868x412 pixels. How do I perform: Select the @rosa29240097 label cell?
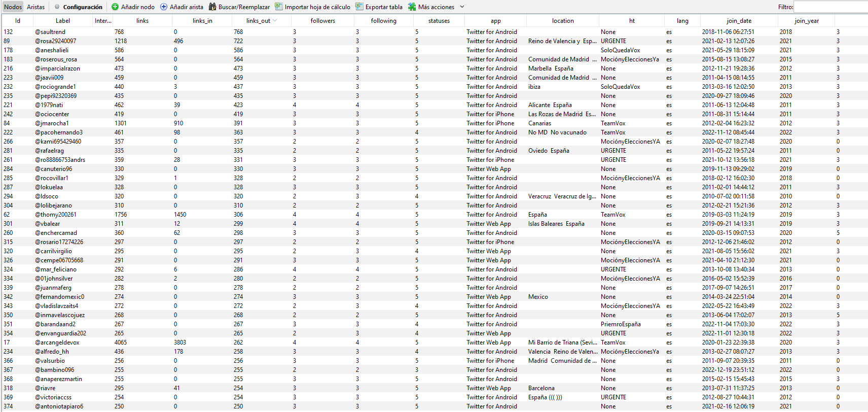pos(56,41)
